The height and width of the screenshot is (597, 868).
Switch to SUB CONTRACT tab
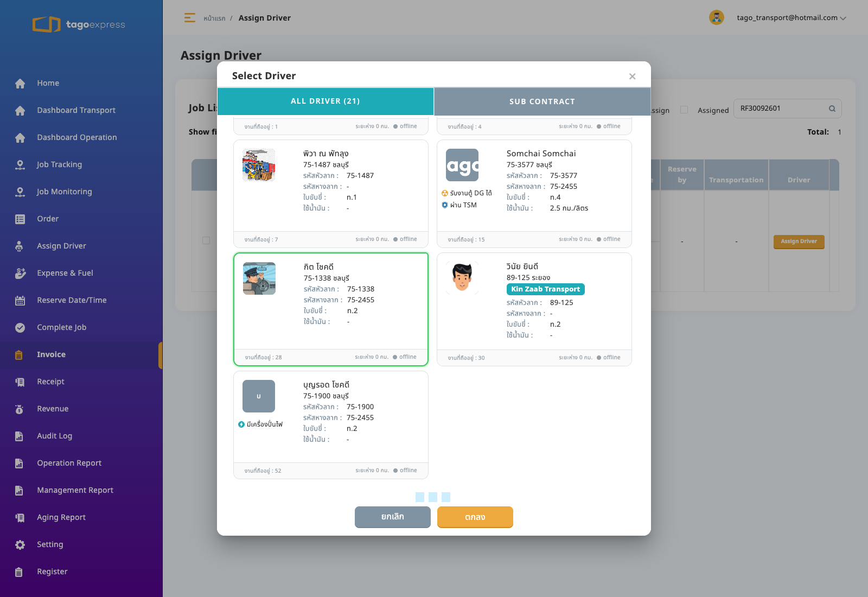click(542, 101)
